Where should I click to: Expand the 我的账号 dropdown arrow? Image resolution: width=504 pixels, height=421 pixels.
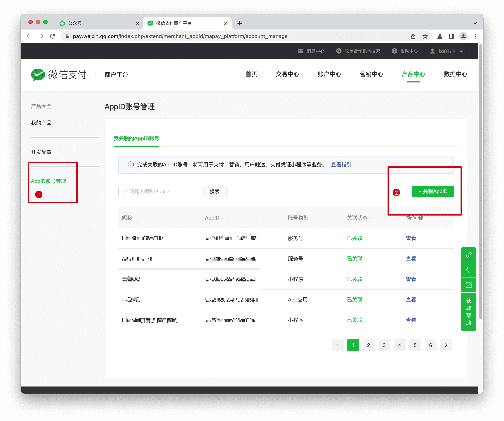coord(462,51)
